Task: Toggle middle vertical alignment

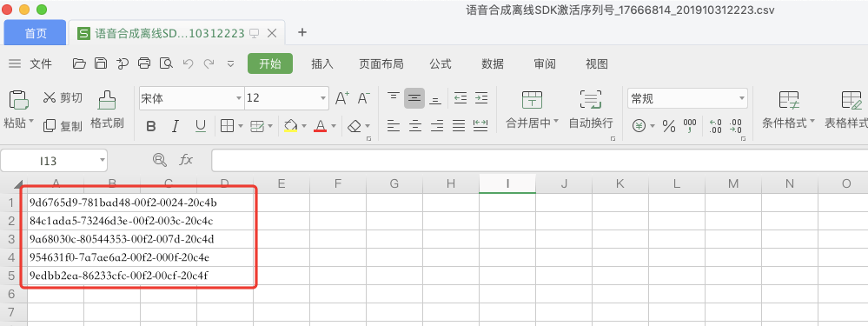Action: (414, 98)
